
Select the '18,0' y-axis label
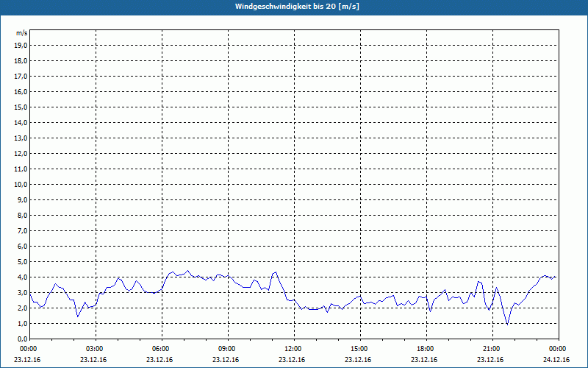21,61
